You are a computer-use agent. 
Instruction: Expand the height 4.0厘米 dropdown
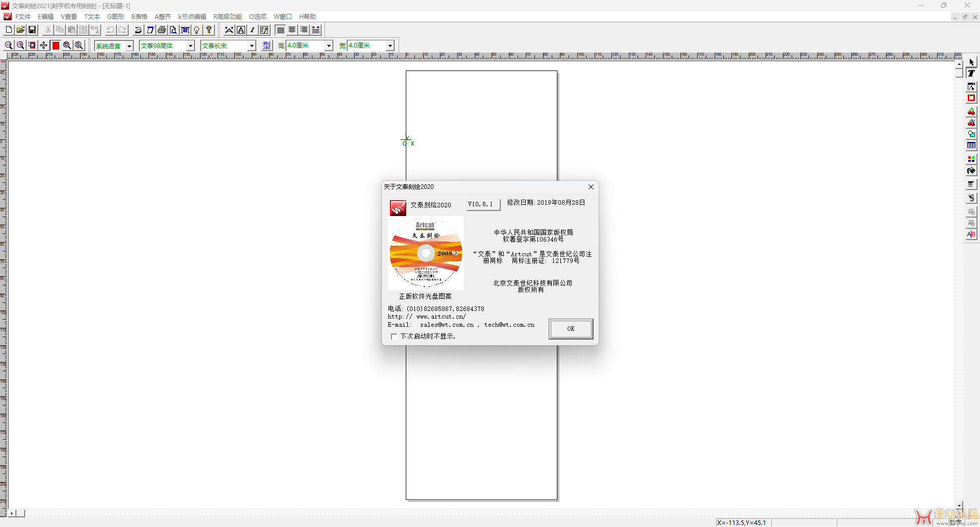pos(329,46)
